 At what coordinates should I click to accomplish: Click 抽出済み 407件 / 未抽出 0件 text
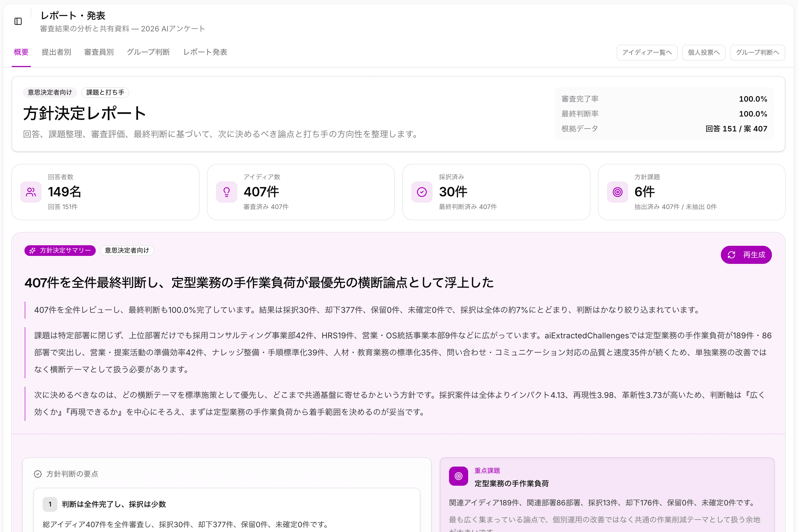676,207
